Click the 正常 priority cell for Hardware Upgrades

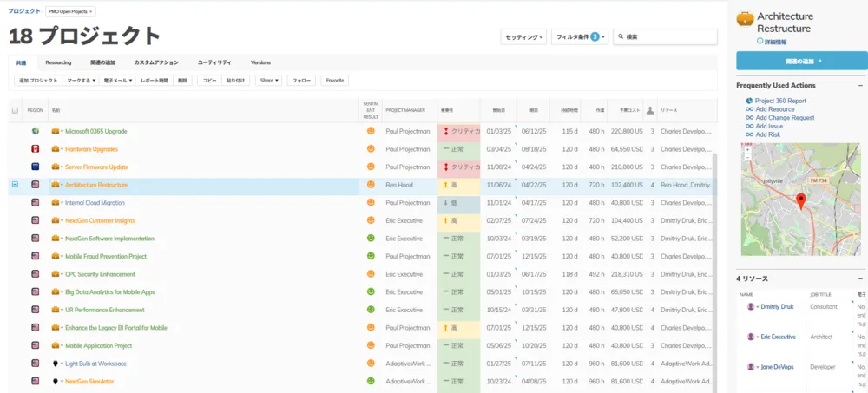pyautogui.click(x=458, y=149)
